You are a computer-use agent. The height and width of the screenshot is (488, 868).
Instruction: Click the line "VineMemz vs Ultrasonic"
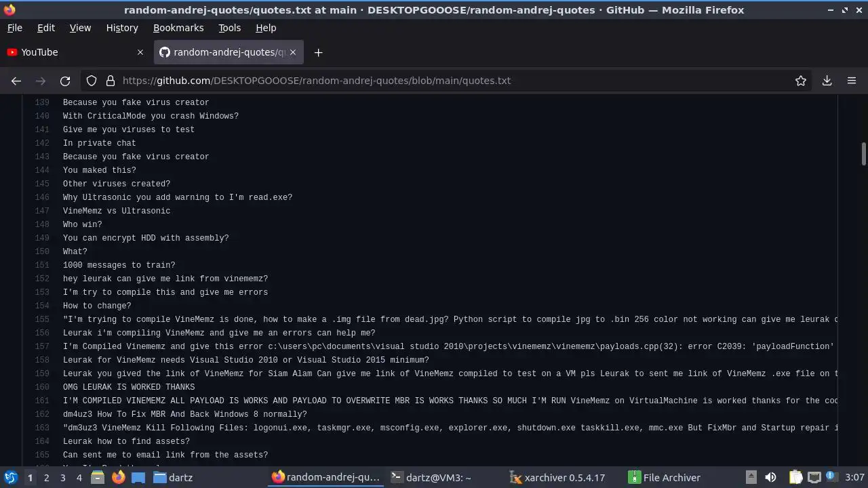117,211
